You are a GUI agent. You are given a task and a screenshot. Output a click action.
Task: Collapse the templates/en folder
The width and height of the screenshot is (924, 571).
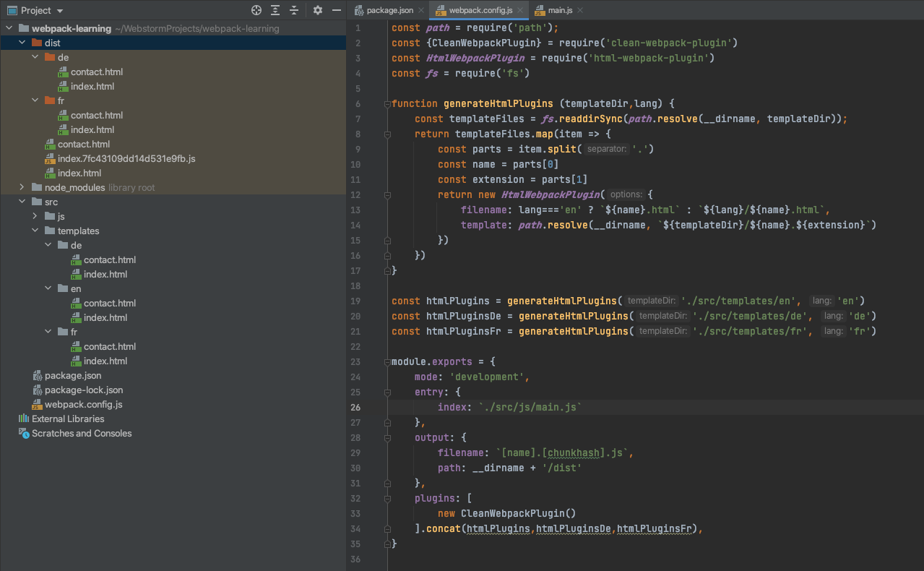tap(48, 289)
